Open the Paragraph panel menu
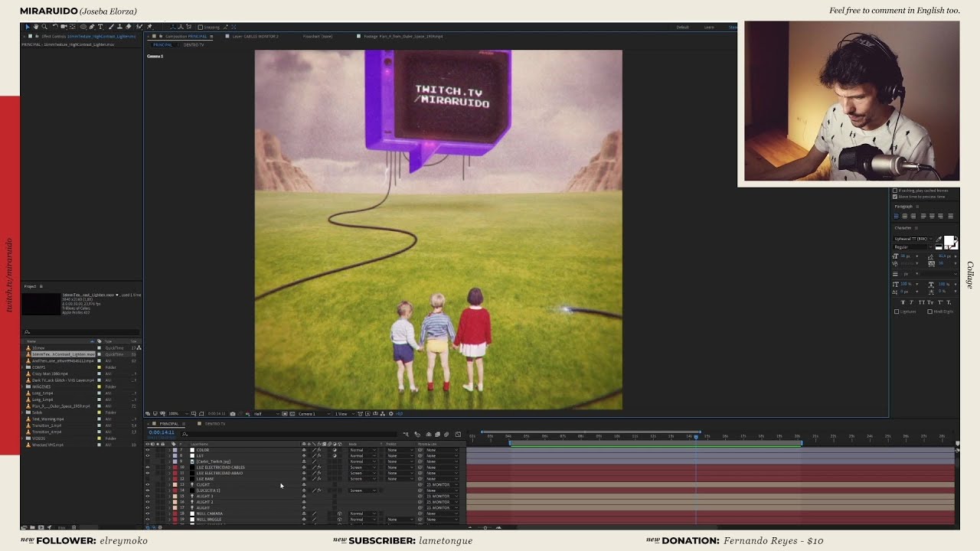 (x=917, y=207)
